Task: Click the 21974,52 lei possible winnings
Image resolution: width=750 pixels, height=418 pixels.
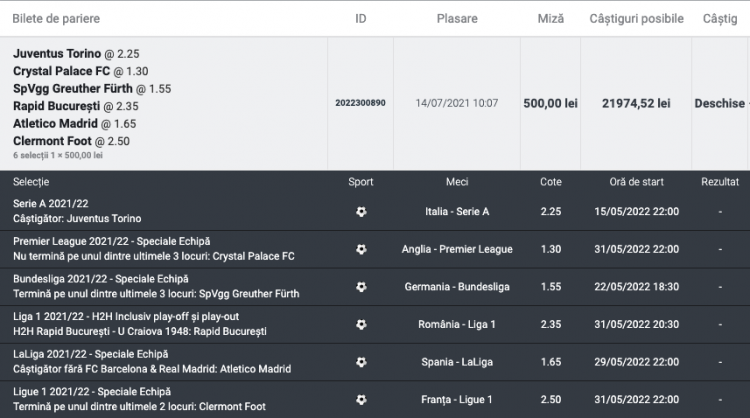Action: tap(636, 103)
